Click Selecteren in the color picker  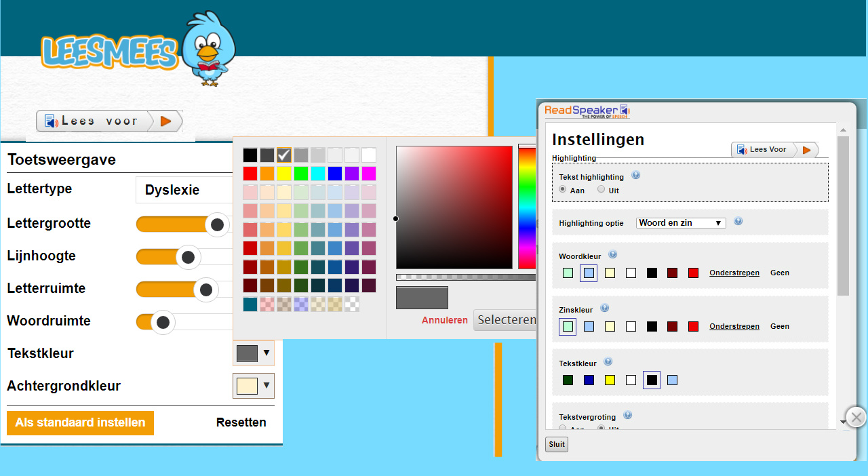pyautogui.click(x=505, y=320)
